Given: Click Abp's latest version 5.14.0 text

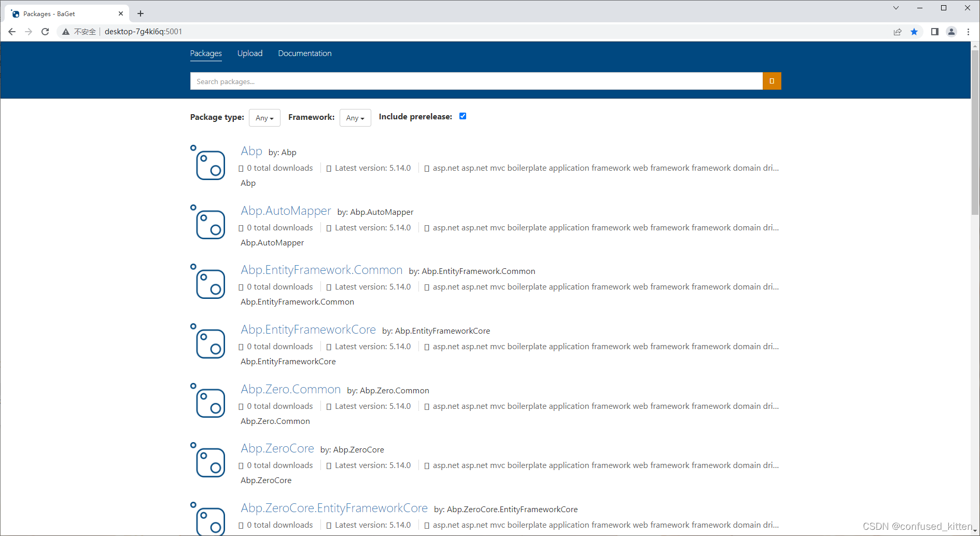Looking at the screenshot, I should click(373, 168).
